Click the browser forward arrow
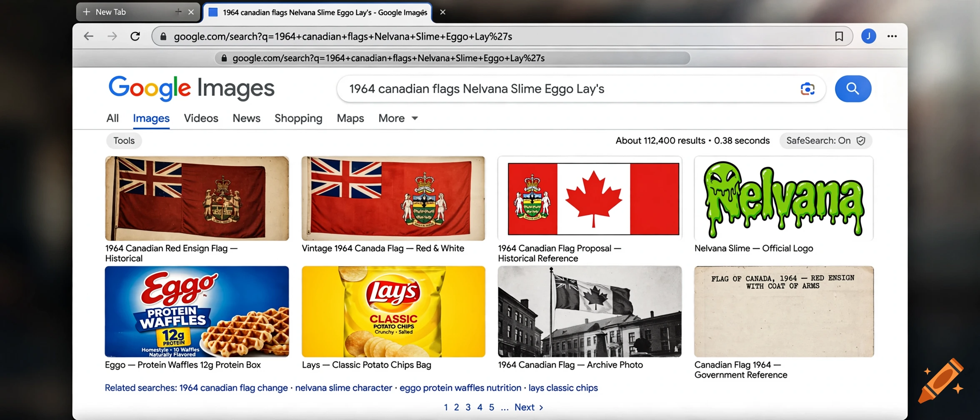 (112, 36)
